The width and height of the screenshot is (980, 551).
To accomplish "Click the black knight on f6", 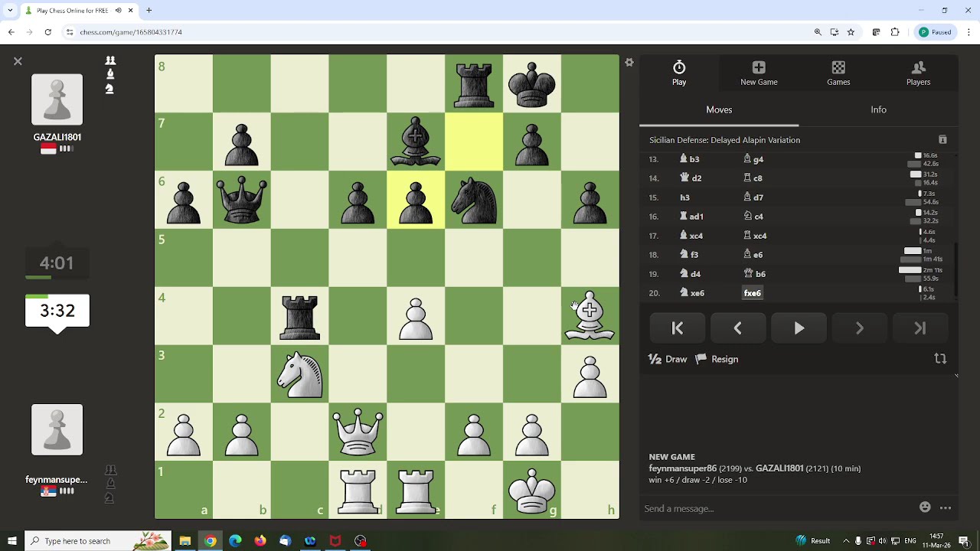I will (x=474, y=201).
